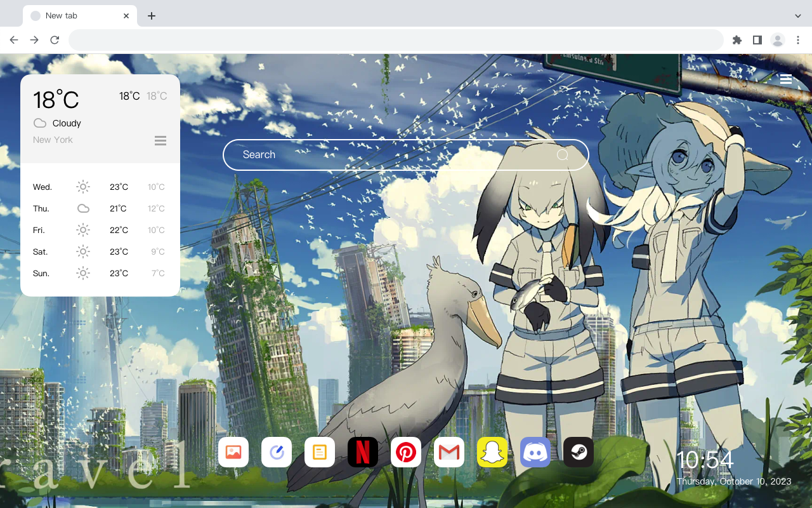Viewport: 812px width, 508px height.
Task: Click the Cloudy condition text
Action: (67, 123)
